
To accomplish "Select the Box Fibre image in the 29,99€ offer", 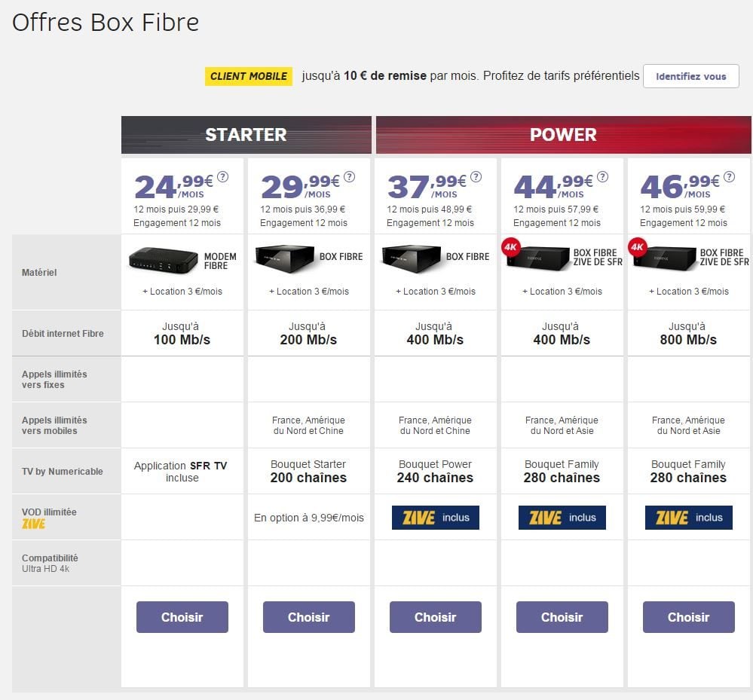I will click(x=284, y=258).
